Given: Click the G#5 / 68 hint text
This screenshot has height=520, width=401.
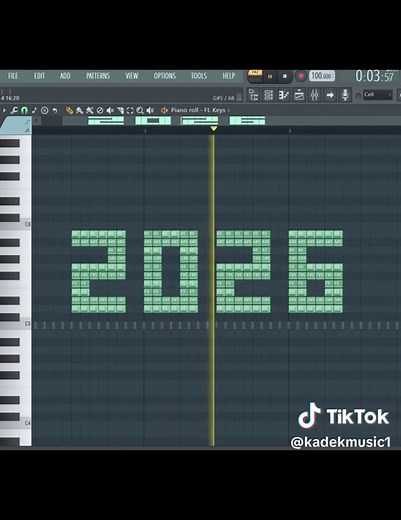Looking at the screenshot, I should point(223,98).
